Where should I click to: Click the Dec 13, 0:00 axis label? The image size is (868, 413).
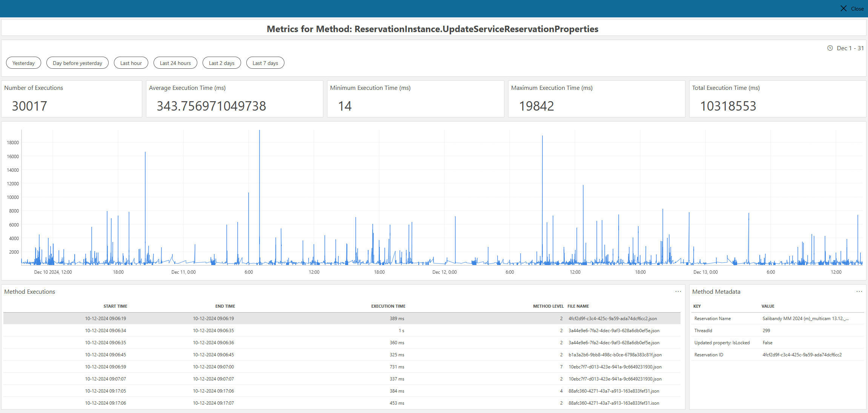coord(705,272)
